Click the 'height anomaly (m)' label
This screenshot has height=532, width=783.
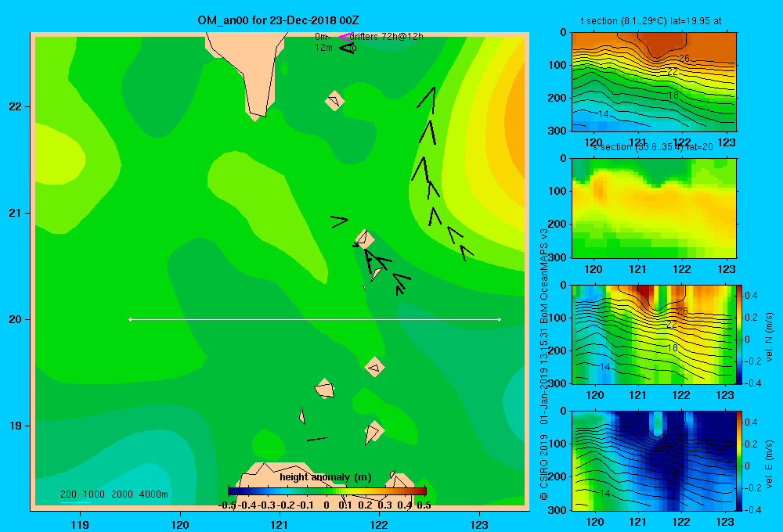(x=326, y=477)
